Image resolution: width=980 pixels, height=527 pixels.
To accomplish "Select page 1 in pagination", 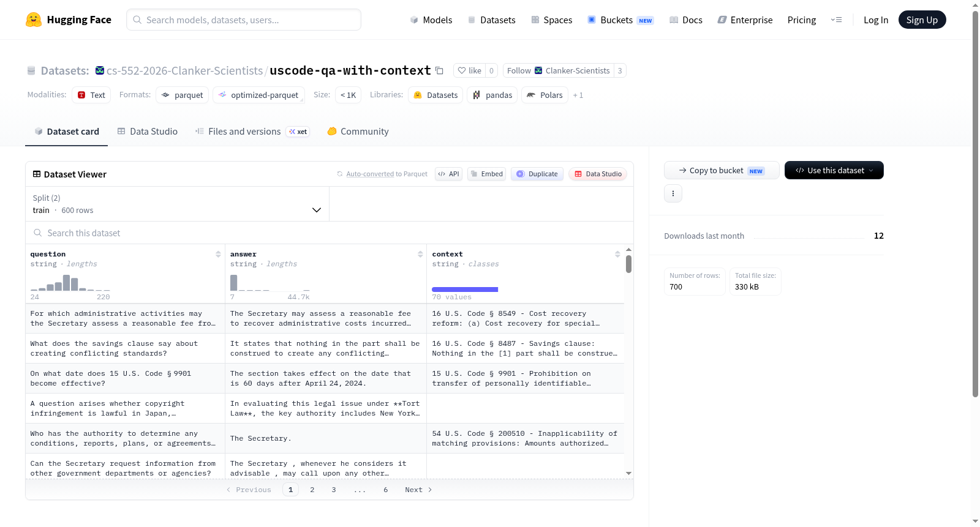I will [x=291, y=490].
